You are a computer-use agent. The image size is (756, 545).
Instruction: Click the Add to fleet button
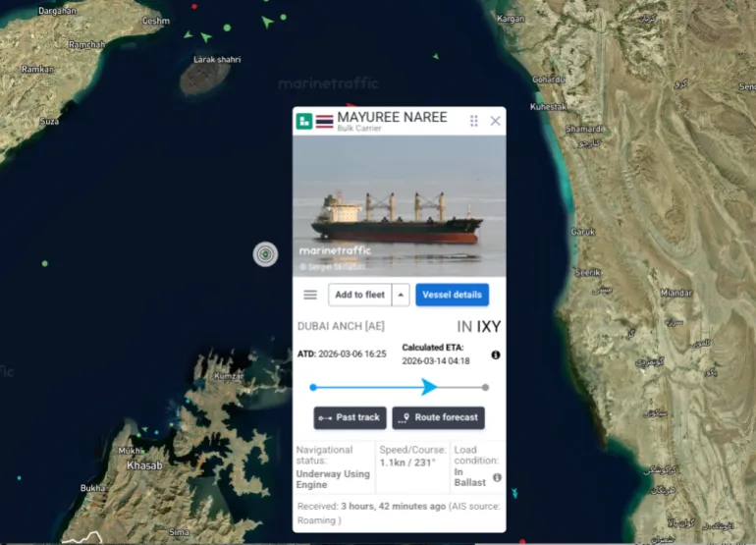(359, 295)
